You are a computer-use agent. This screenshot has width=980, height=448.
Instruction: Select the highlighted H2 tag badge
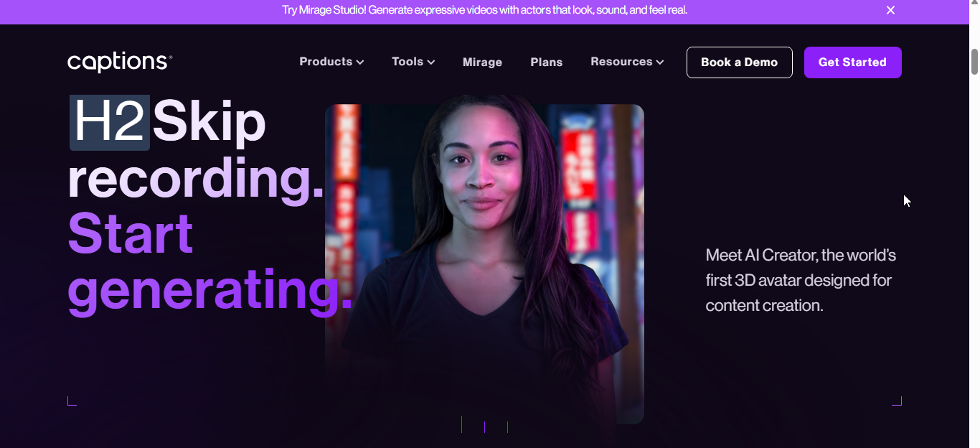[110, 123]
